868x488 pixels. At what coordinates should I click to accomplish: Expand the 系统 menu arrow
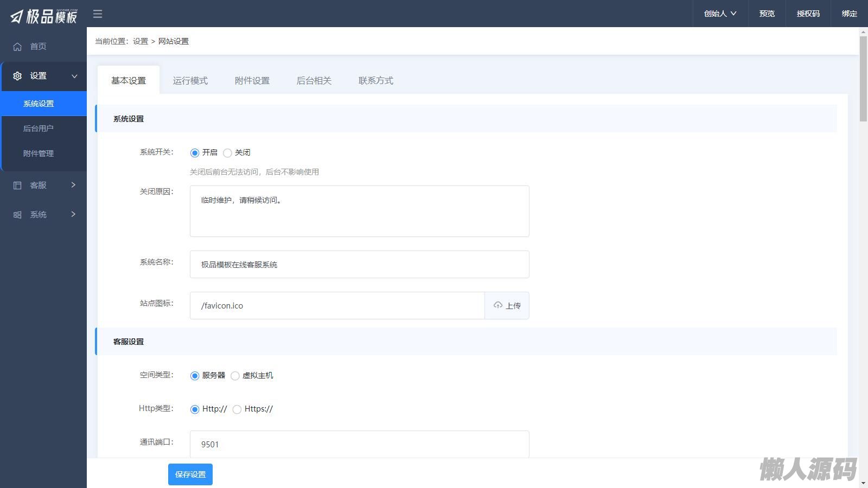(x=73, y=214)
